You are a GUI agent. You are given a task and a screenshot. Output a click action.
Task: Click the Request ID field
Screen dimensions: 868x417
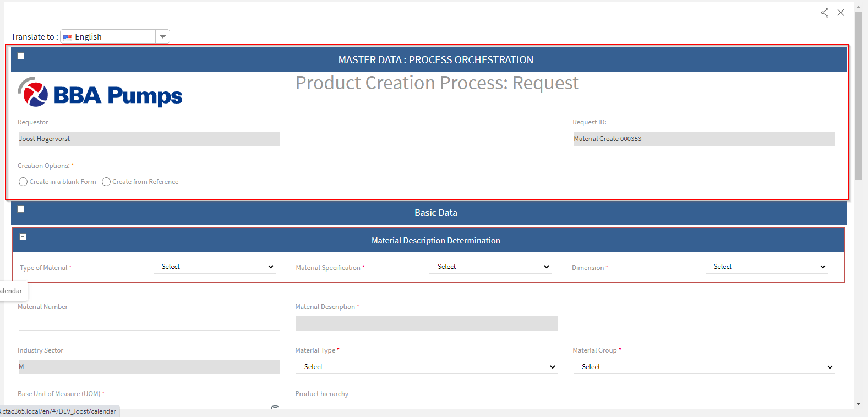[x=703, y=139]
